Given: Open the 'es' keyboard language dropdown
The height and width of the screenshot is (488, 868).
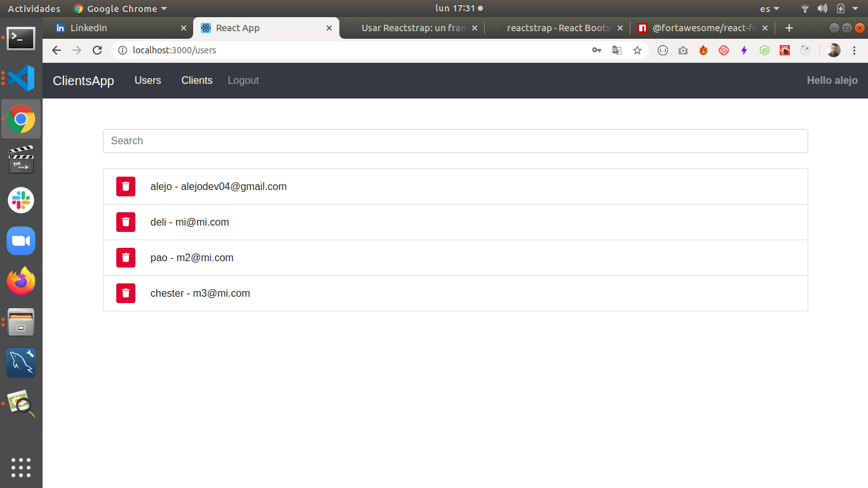Looking at the screenshot, I should [769, 9].
